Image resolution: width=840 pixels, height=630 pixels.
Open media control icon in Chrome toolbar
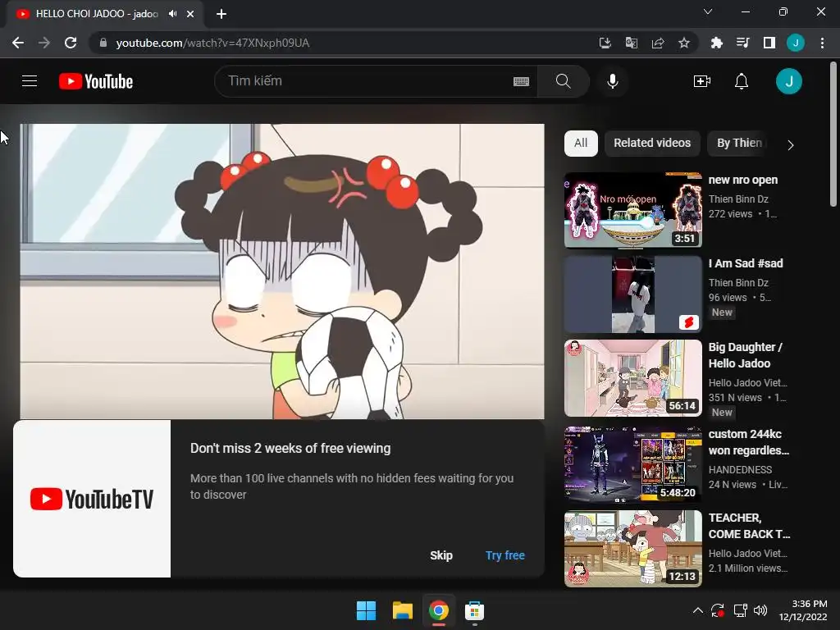coord(742,43)
